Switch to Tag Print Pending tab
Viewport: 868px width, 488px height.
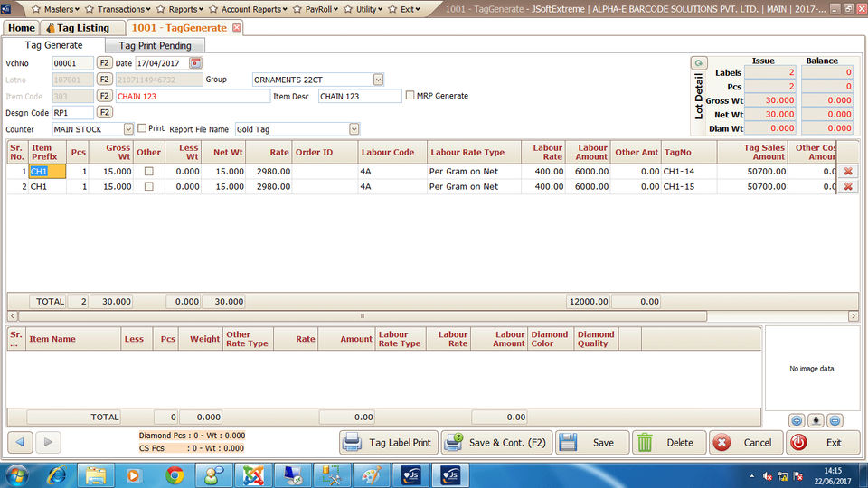click(x=155, y=45)
